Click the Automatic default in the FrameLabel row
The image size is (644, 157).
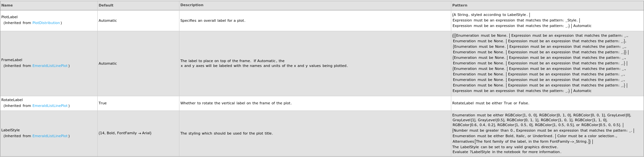[x=108, y=64]
